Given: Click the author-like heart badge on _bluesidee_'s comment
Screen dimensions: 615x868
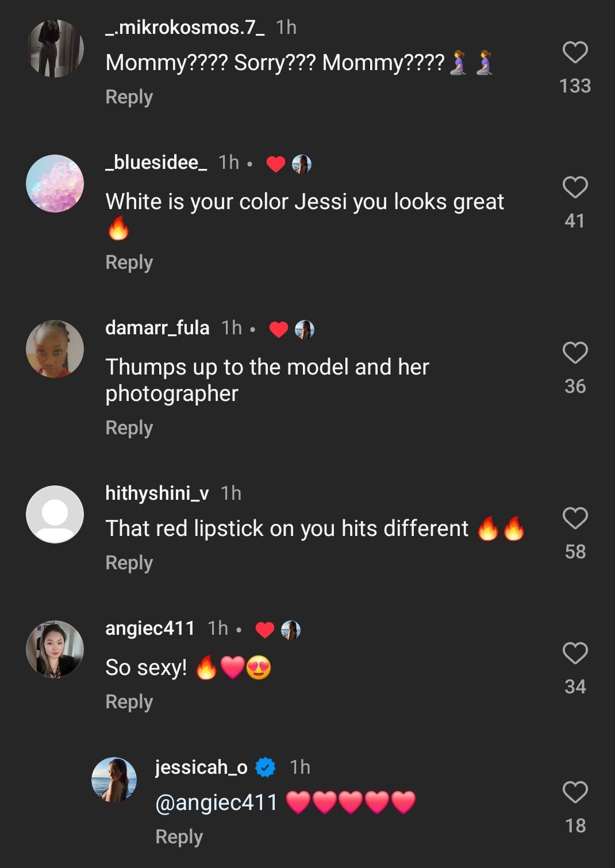Looking at the screenshot, I should pos(275,164).
